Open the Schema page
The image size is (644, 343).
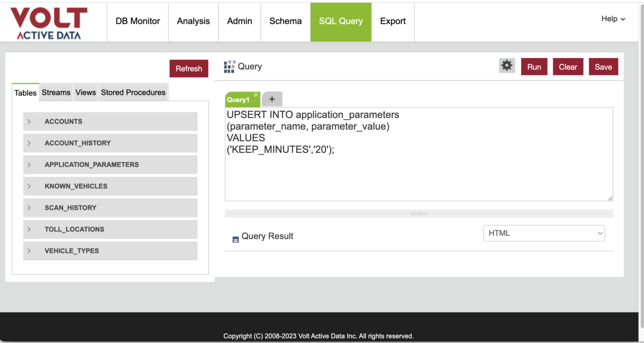pyautogui.click(x=285, y=21)
